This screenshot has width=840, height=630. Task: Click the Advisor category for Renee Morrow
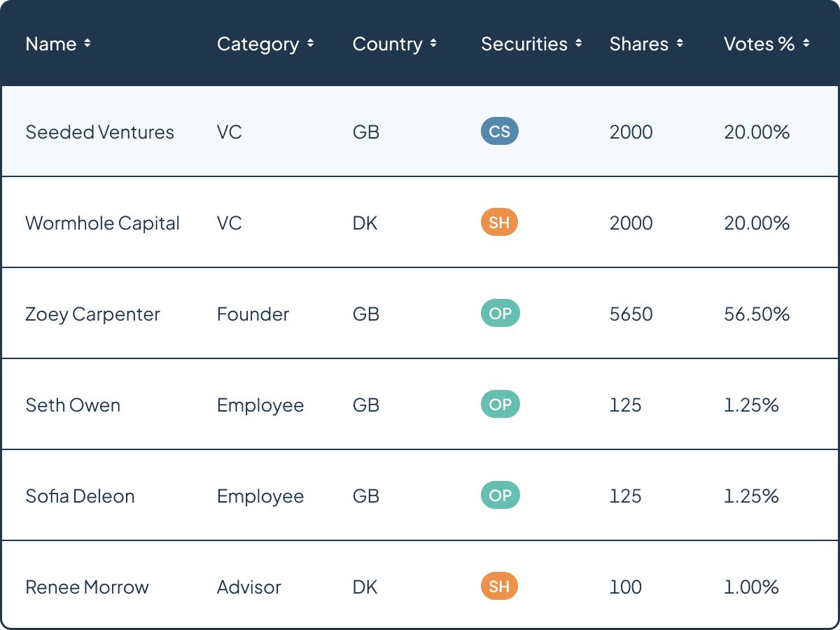pyautogui.click(x=249, y=587)
